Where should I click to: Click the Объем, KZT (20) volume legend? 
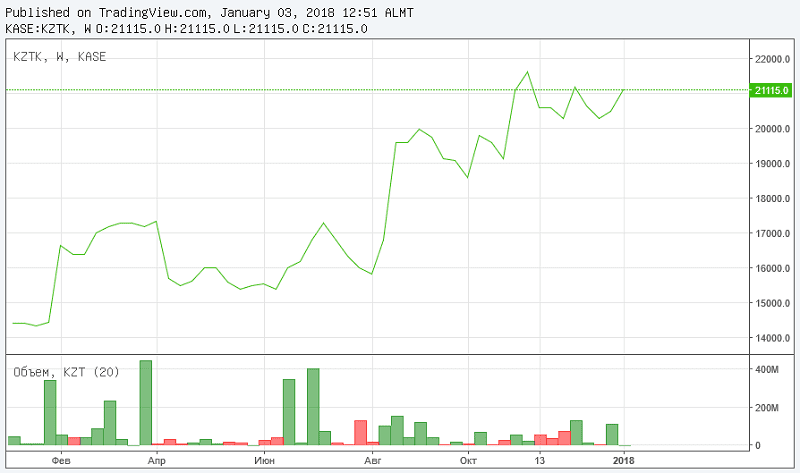66,372
